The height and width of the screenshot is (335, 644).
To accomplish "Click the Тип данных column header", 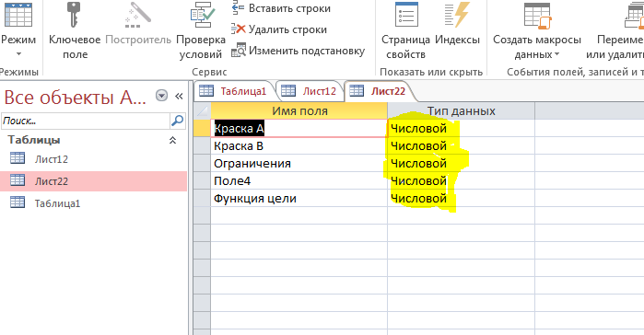I will (x=461, y=110).
